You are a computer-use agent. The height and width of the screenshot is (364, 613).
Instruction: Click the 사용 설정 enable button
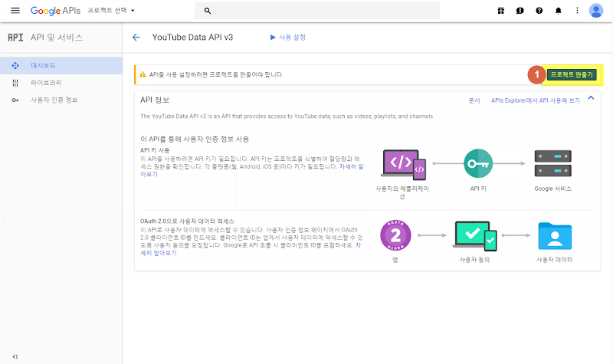(x=288, y=38)
